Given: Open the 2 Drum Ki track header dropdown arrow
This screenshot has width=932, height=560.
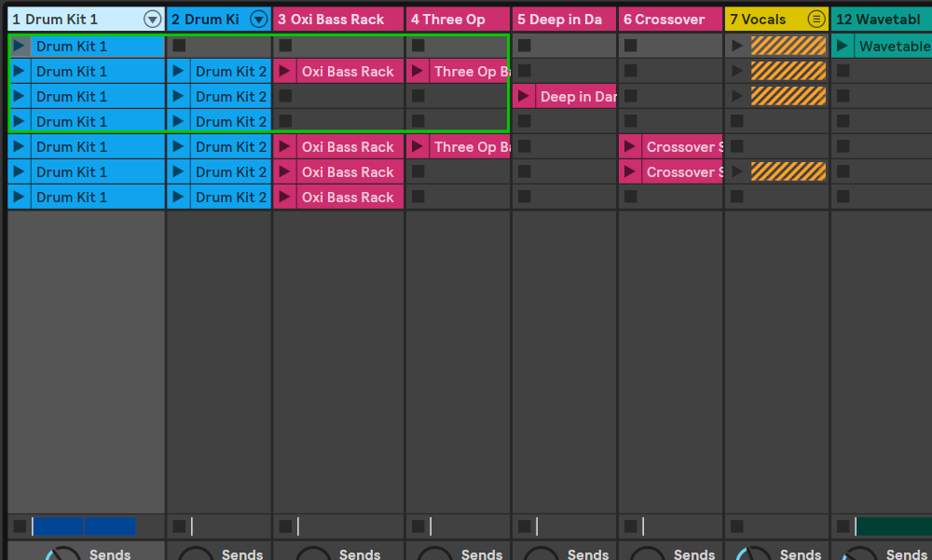Looking at the screenshot, I should [x=258, y=19].
